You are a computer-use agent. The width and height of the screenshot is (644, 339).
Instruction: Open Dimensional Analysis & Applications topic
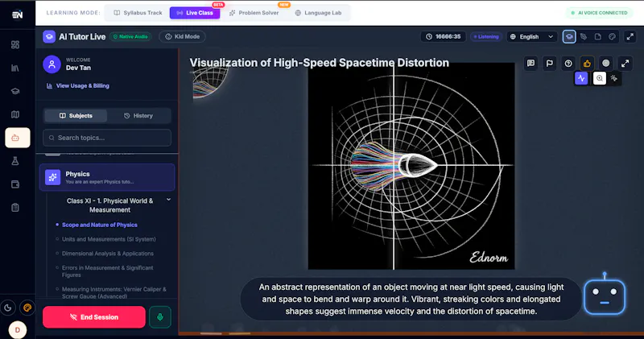point(108,254)
